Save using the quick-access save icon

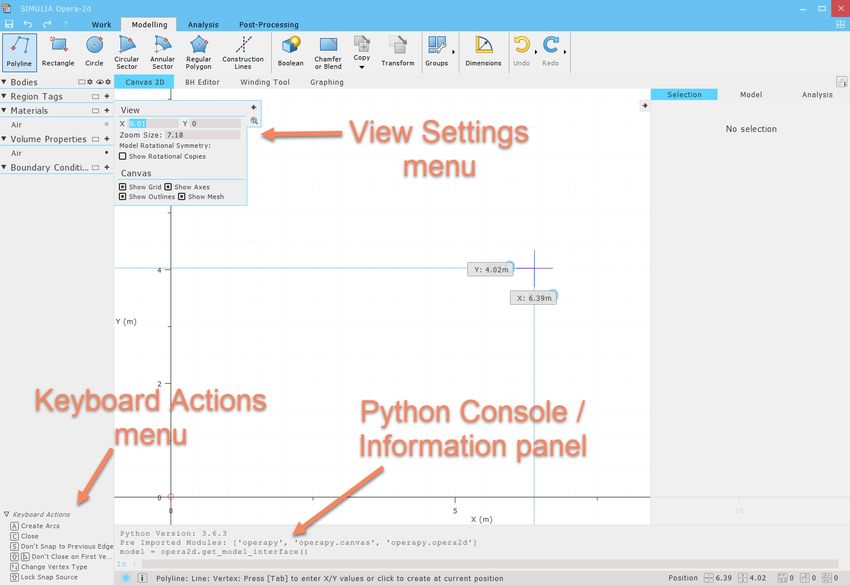click(x=9, y=24)
